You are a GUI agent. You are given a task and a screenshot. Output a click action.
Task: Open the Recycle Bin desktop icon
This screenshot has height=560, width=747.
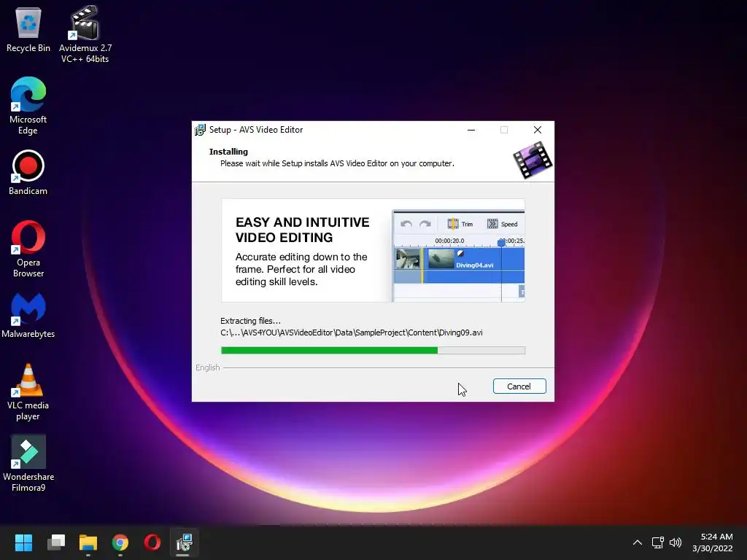(28, 29)
